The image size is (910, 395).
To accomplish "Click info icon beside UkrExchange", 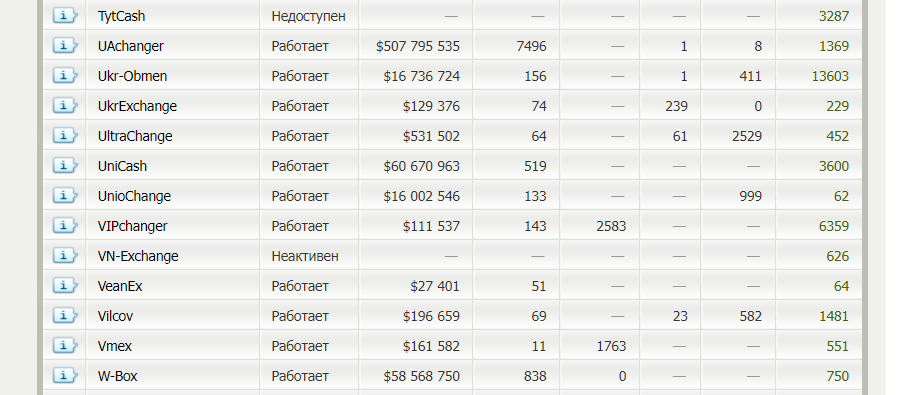I will (x=65, y=106).
